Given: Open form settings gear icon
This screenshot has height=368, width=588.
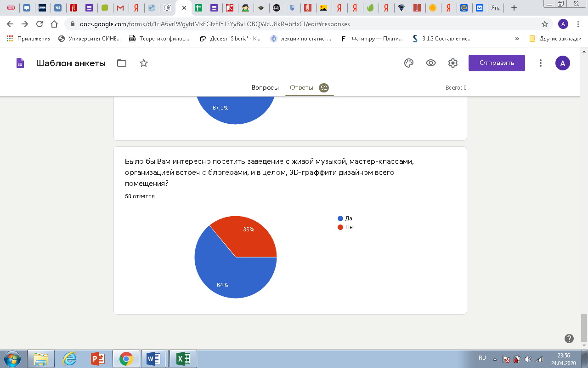Looking at the screenshot, I should click(453, 63).
